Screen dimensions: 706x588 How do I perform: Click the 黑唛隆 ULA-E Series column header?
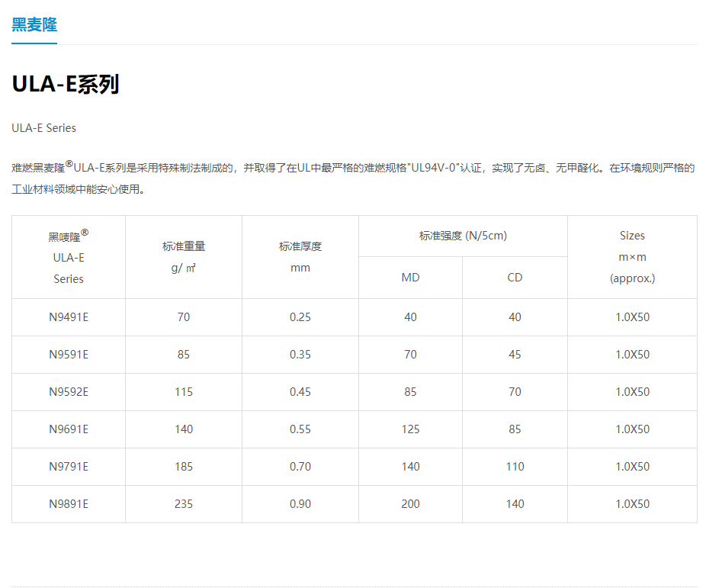(x=69, y=257)
